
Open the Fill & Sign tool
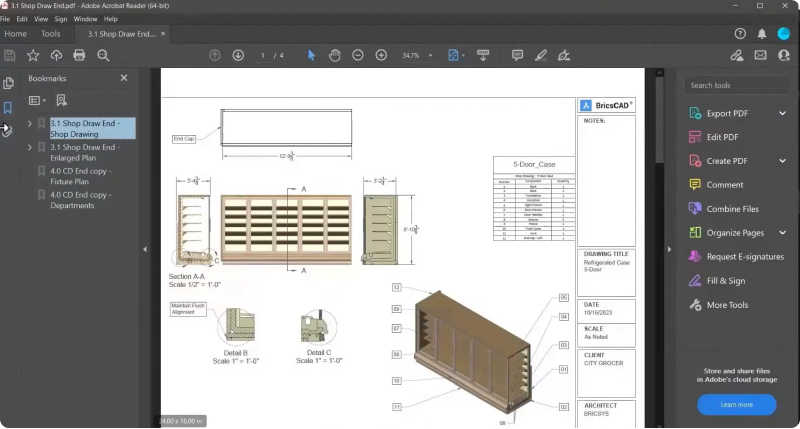725,281
